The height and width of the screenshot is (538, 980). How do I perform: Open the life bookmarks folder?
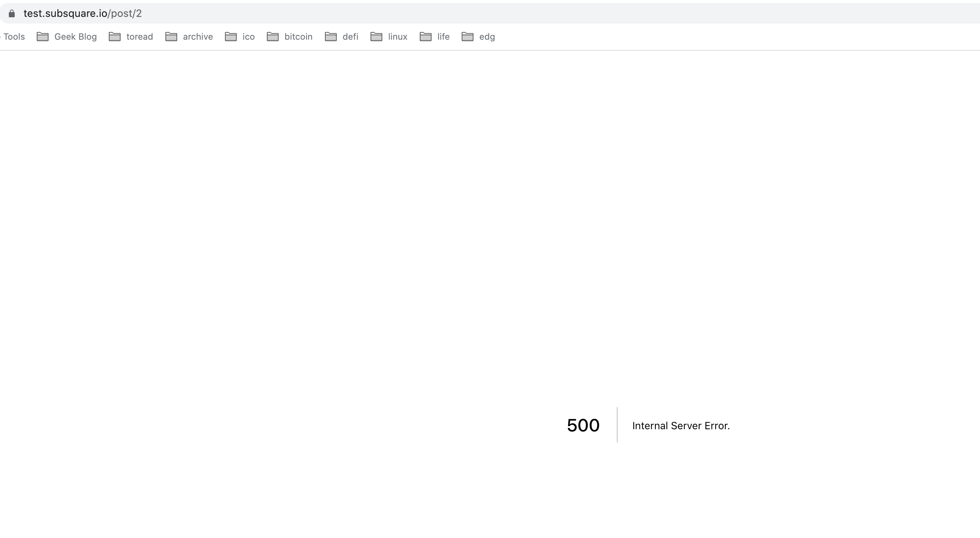tap(443, 36)
